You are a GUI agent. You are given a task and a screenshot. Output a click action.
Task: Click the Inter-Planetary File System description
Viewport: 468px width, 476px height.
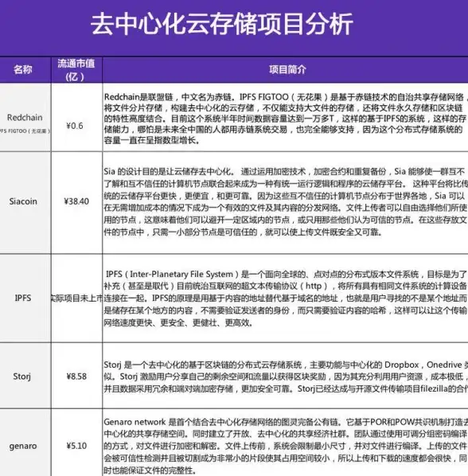(x=285, y=298)
